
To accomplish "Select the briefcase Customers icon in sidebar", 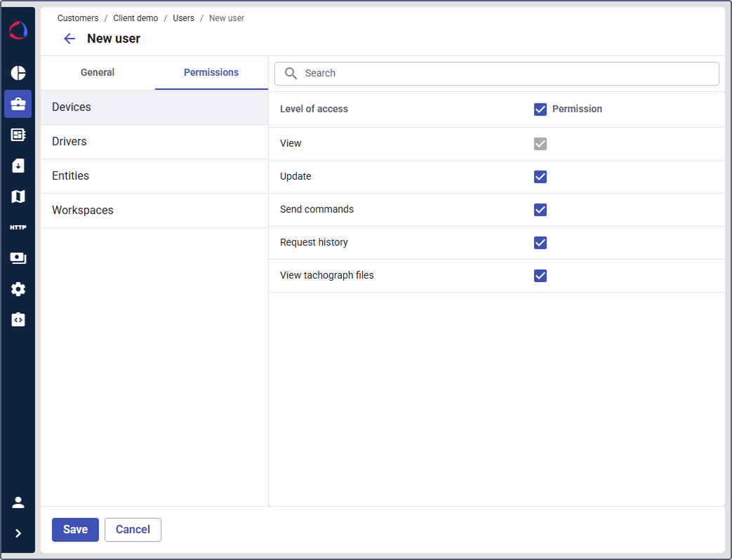I will [x=18, y=103].
